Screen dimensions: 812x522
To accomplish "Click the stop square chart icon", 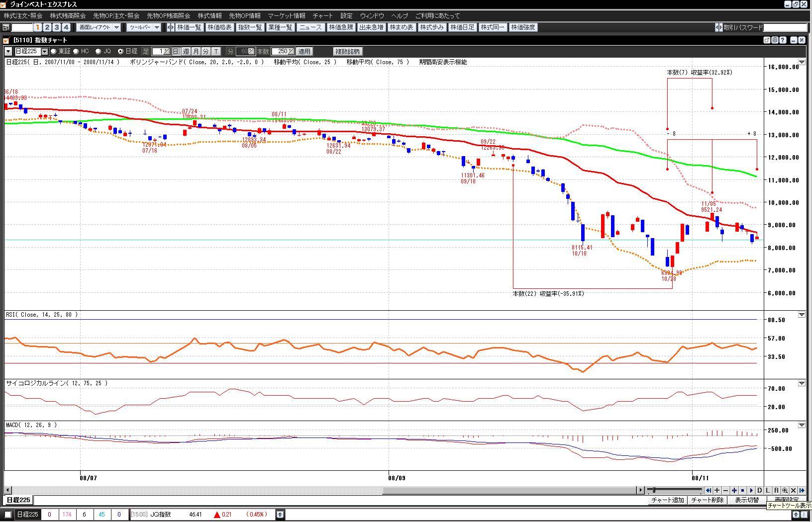I will tap(742, 490).
